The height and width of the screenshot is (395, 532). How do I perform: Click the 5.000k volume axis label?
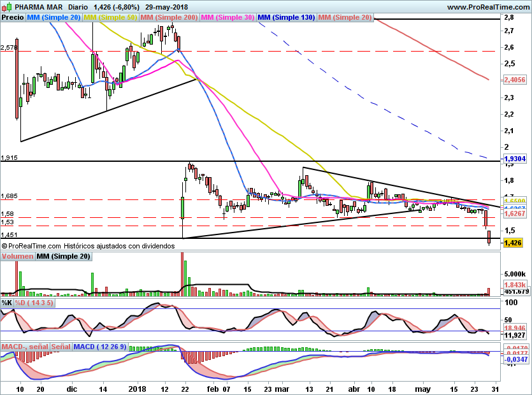tap(514, 274)
